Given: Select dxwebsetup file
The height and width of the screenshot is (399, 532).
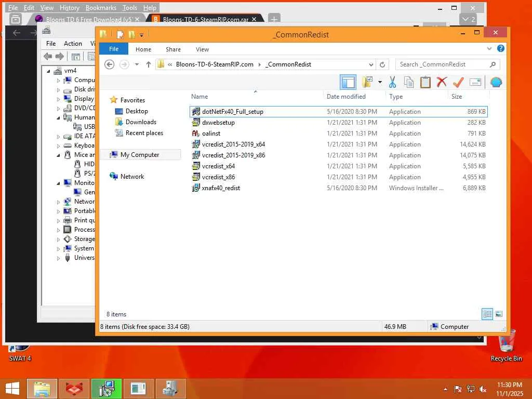Looking at the screenshot, I should tap(338, 123).
